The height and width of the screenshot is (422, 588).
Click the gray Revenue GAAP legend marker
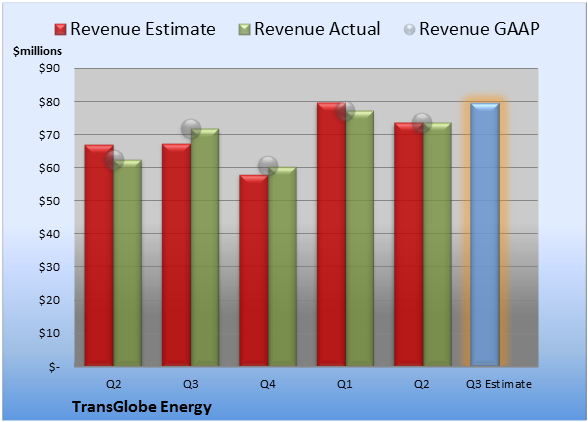(x=410, y=29)
